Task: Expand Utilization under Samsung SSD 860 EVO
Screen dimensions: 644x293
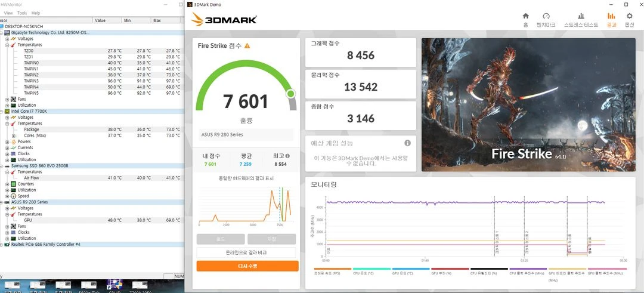Action: tap(7, 190)
